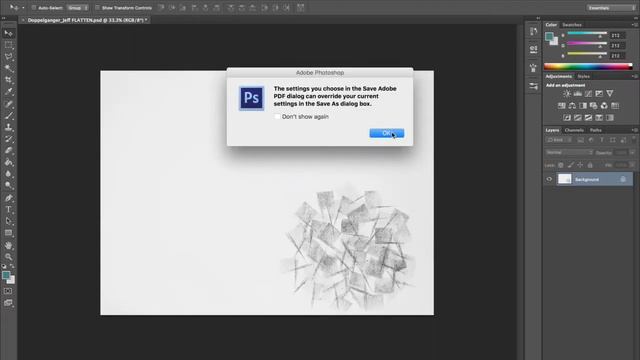640x360 pixels.
Task: Toggle lock transparent pixels in Layers
Action: 560,165
